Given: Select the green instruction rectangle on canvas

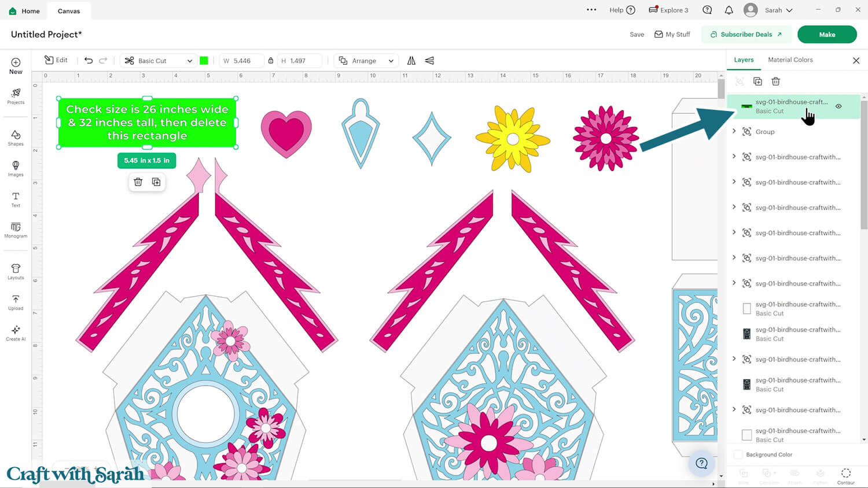Looking at the screenshot, I should tap(148, 123).
